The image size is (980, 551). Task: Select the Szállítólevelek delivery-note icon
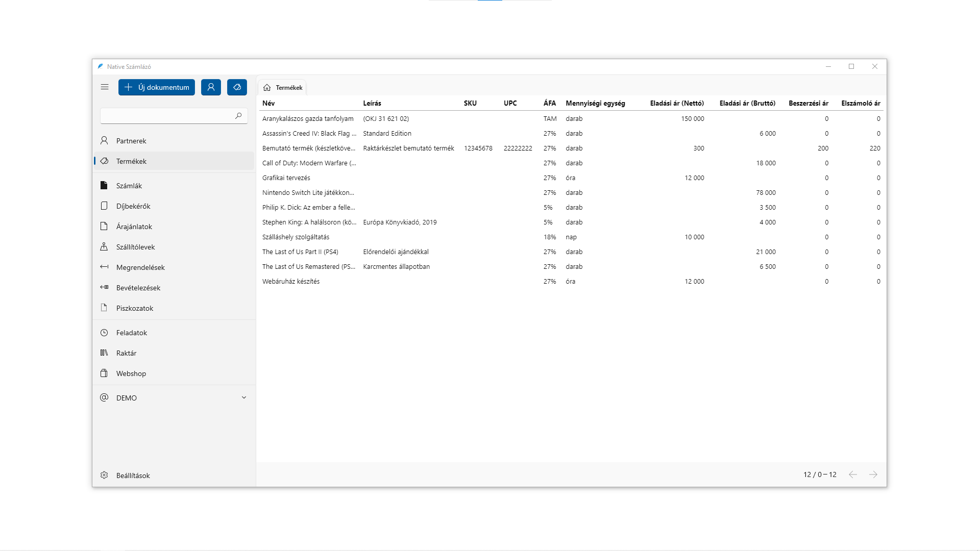pyautogui.click(x=104, y=246)
